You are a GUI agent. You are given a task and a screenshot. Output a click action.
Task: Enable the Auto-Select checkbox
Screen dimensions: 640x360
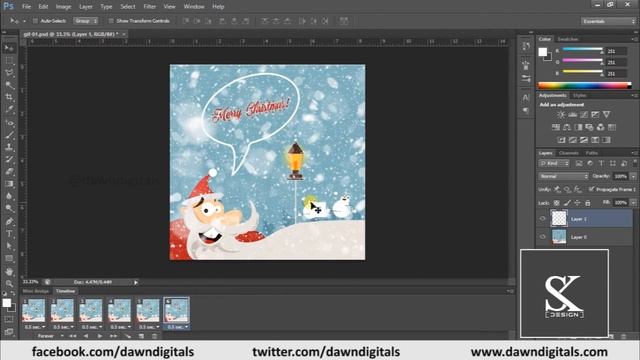coord(35,21)
